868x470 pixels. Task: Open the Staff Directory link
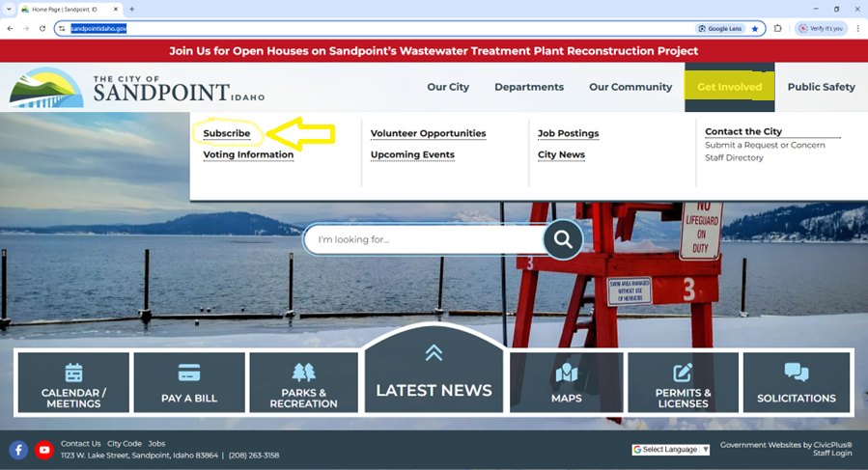pyautogui.click(x=734, y=157)
